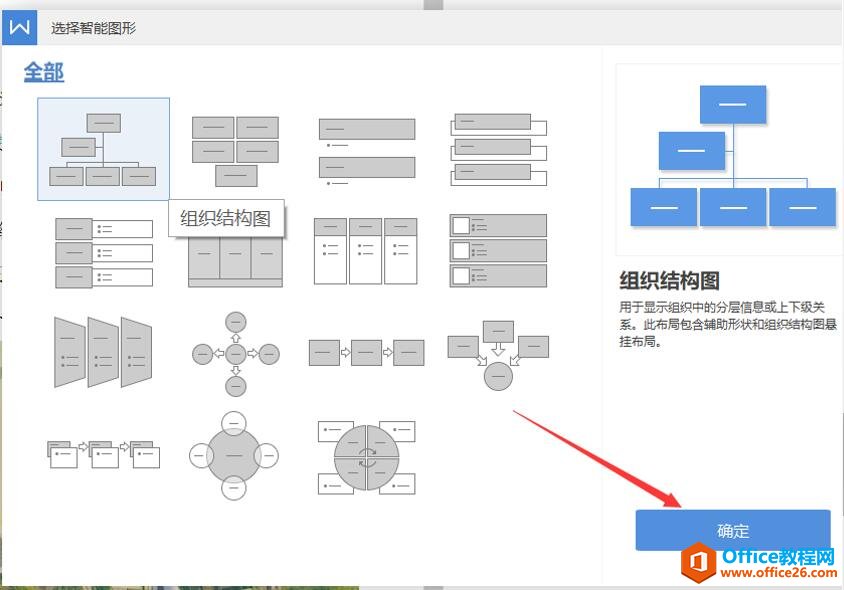Select the big circle with four small circles layout
Screen dimensions: 844x590
coord(234,455)
